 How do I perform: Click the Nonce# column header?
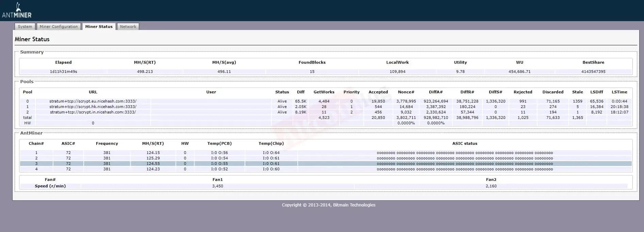coord(406,92)
